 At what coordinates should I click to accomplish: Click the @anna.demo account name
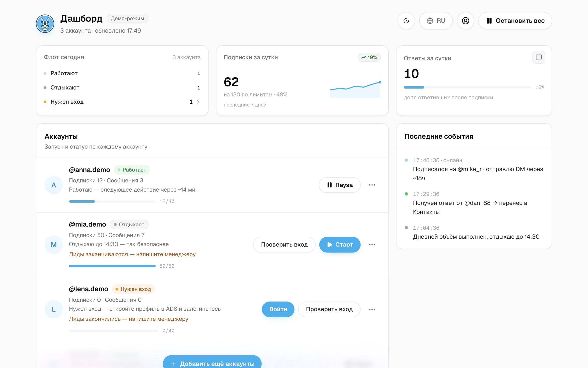coord(89,170)
